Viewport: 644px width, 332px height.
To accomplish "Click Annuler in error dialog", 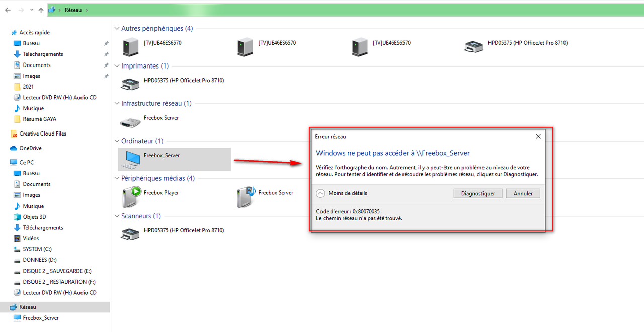I will click(x=523, y=193).
